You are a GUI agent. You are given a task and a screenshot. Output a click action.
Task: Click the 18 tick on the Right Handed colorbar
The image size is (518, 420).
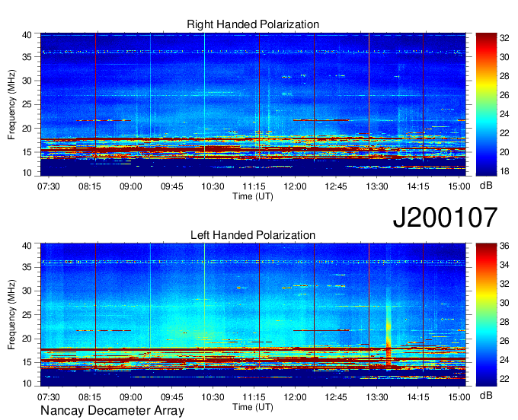pos(504,171)
